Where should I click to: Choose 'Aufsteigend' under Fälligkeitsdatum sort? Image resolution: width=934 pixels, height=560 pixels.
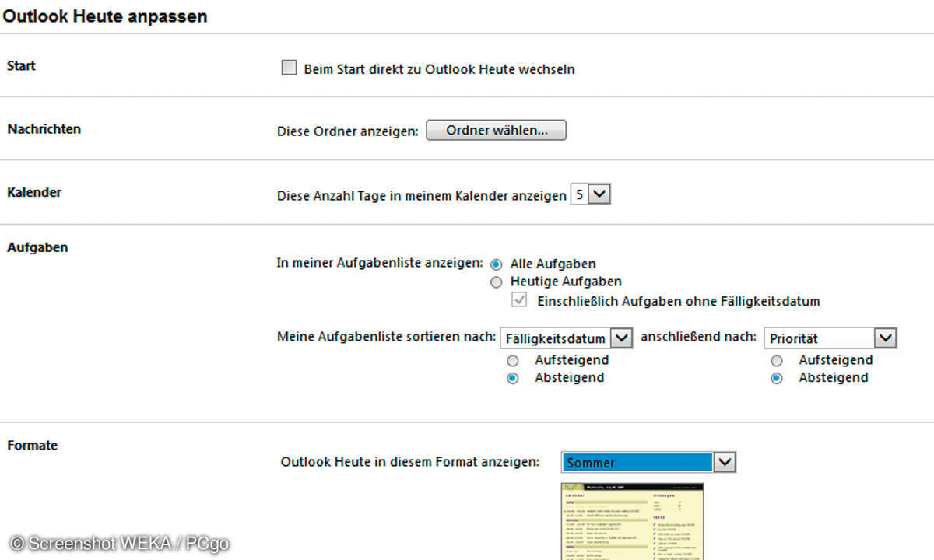513,361
